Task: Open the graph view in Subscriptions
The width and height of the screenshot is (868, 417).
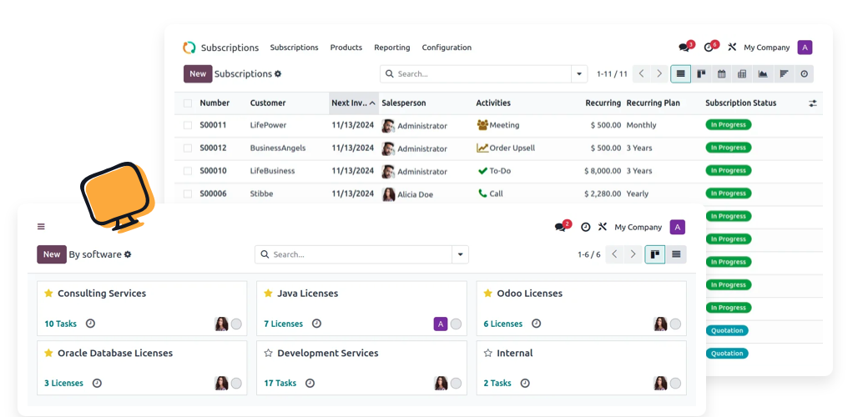Action: 763,74
